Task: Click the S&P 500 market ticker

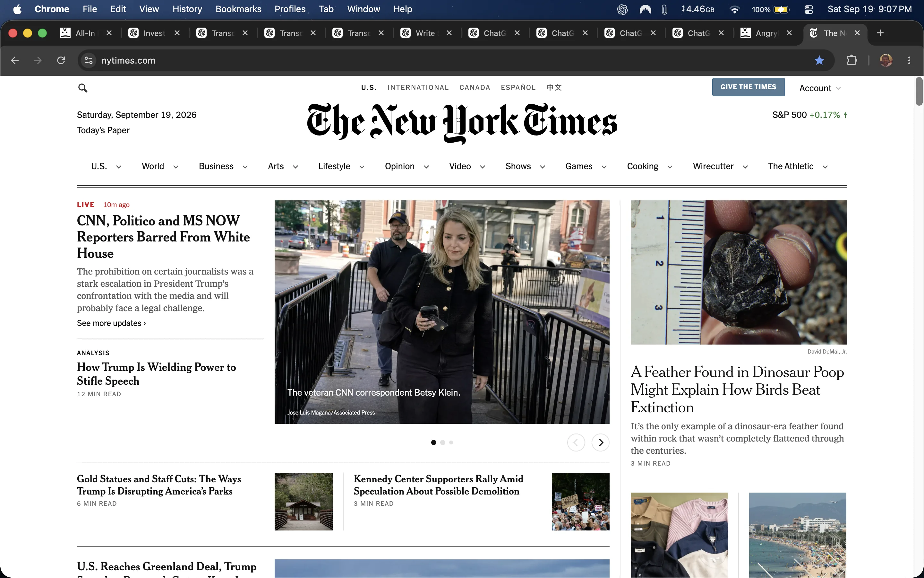Action: pyautogui.click(x=809, y=115)
